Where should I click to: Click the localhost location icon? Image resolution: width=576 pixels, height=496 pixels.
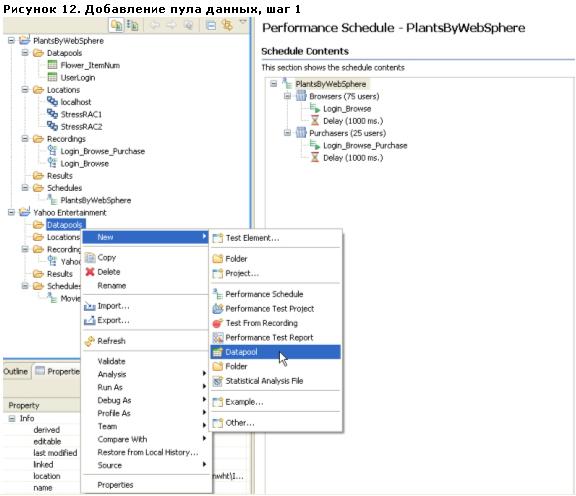[x=53, y=102]
